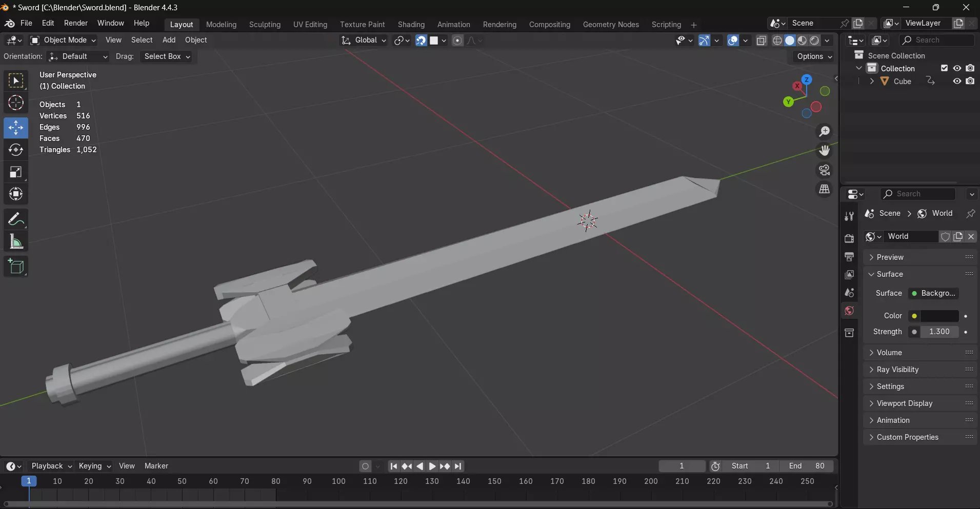Open Global transform orientation dropdown

(x=364, y=40)
